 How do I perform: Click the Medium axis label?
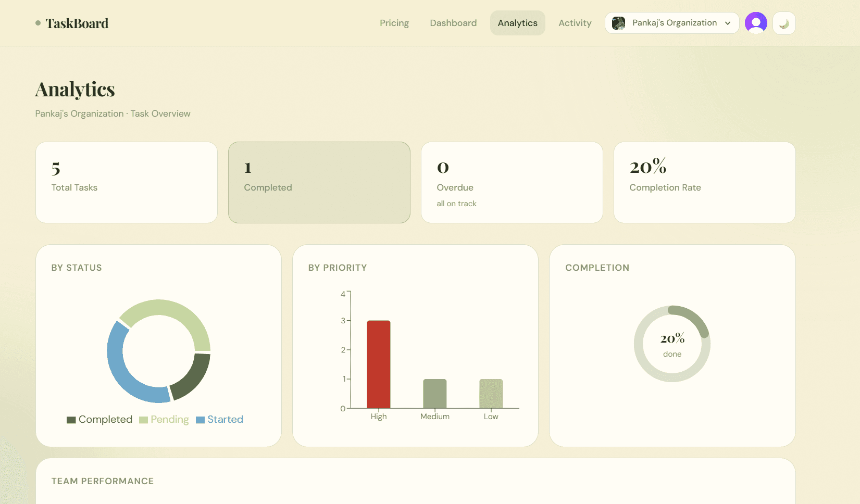point(435,417)
